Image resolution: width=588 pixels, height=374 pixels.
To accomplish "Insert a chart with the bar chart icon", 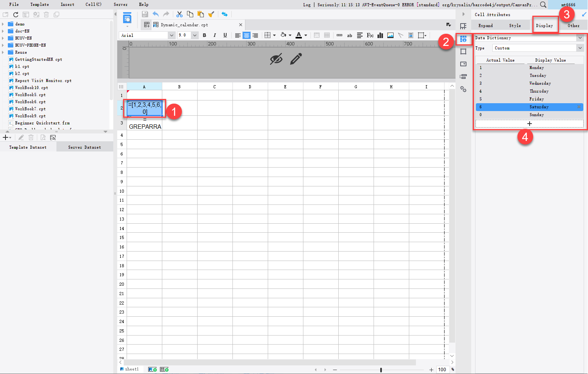I will (380, 35).
